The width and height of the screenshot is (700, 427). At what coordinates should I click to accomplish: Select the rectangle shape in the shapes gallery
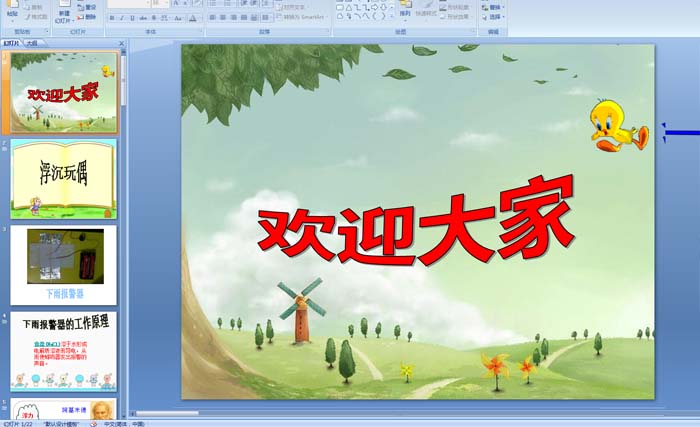click(x=340, y=8)
